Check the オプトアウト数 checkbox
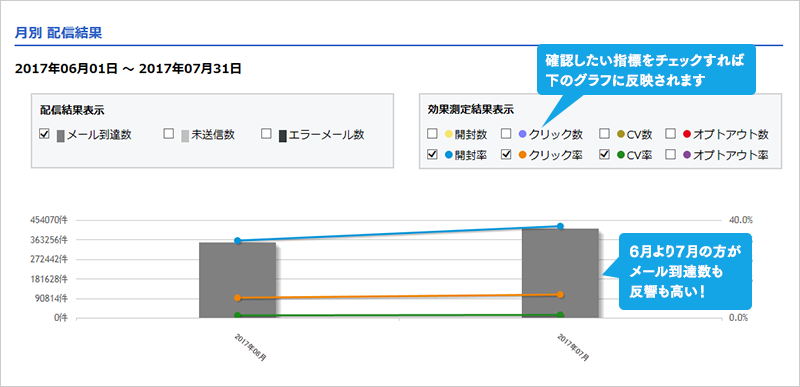 (671, 134)
